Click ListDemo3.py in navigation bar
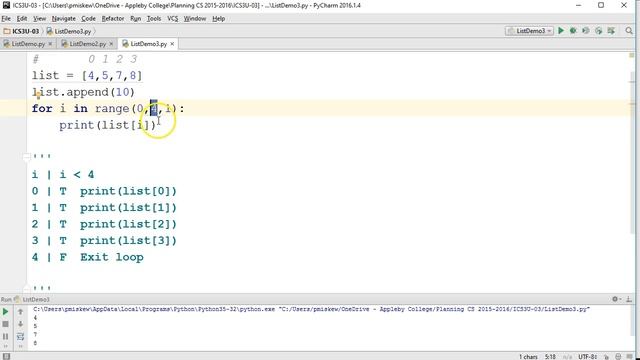The width and height of the screenshot is (640, 360). pos(69,31)
